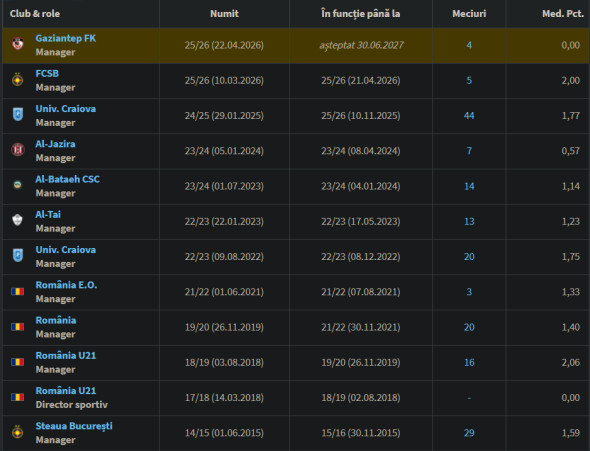590x451 pixels.
Task: Click the Steaua București club crest
Action: (x=18, y=432)
